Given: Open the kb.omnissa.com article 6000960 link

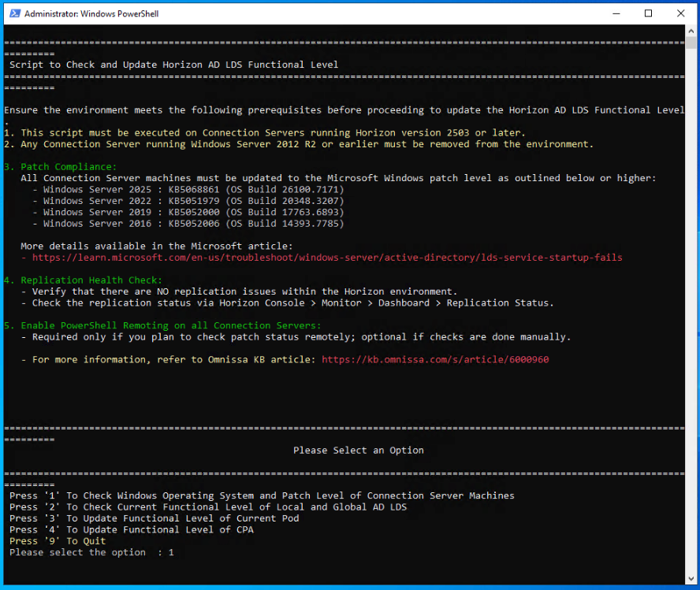Looking at the screenshot, I should pyautogui.click(x=435, y=359).
